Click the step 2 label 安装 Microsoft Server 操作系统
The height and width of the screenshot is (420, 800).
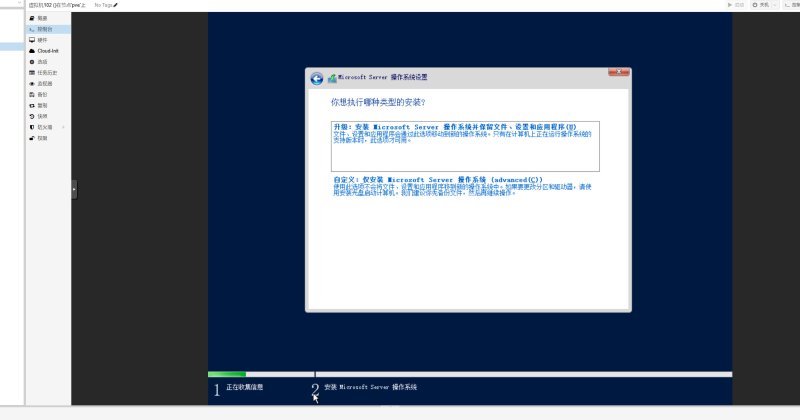click(370, 387)
